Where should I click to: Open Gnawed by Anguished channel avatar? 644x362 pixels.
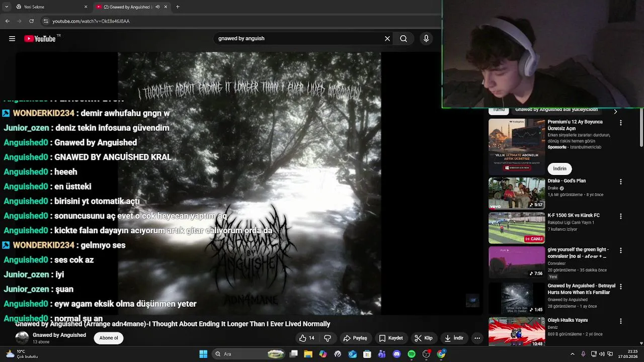coord(22,338)
